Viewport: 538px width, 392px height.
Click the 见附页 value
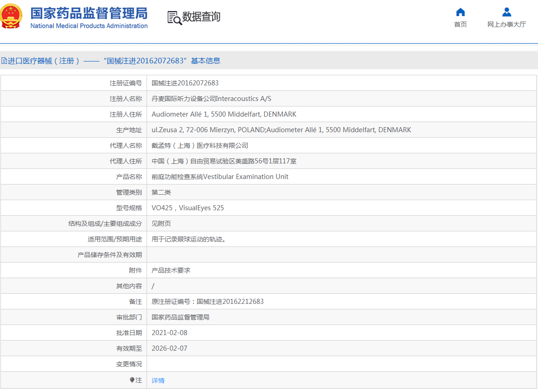(161, 224)
